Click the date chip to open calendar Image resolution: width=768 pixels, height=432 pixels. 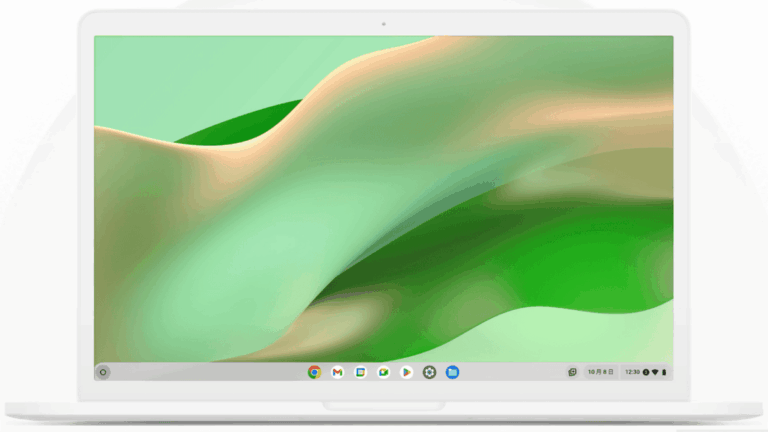[599, 372]
